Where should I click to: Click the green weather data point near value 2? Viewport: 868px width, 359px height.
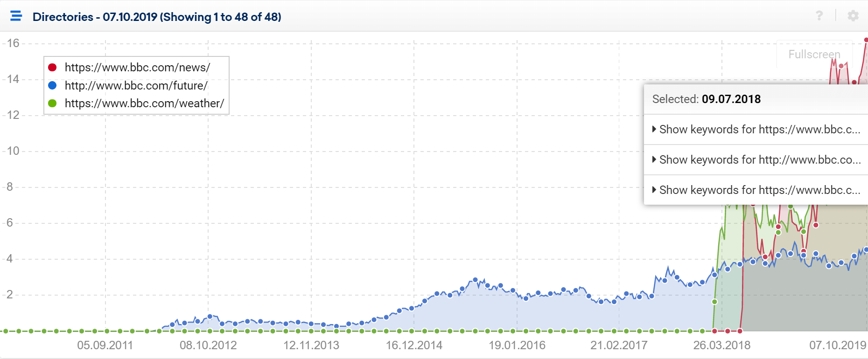tap(714, 302)
